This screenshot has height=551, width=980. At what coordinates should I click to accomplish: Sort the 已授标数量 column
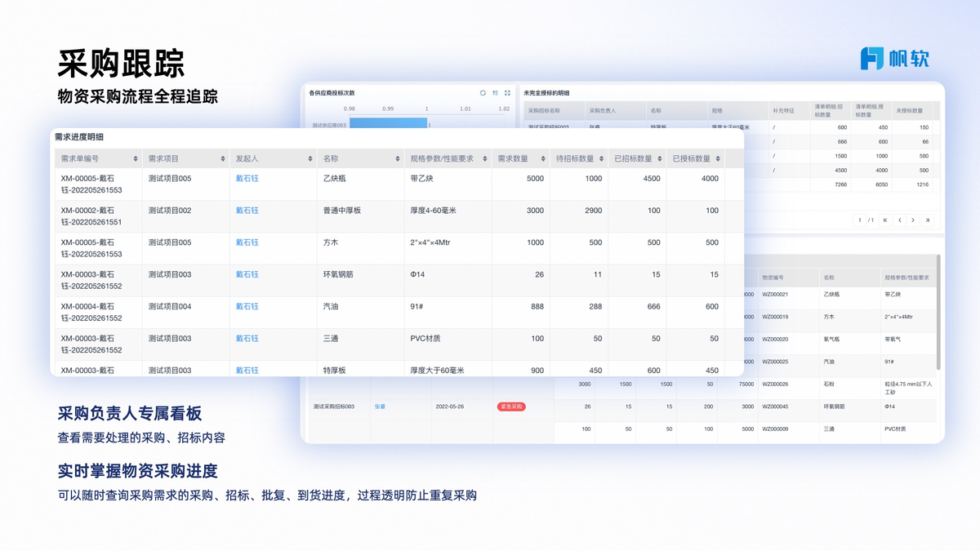pyautogui.click(x=718, y=159)
